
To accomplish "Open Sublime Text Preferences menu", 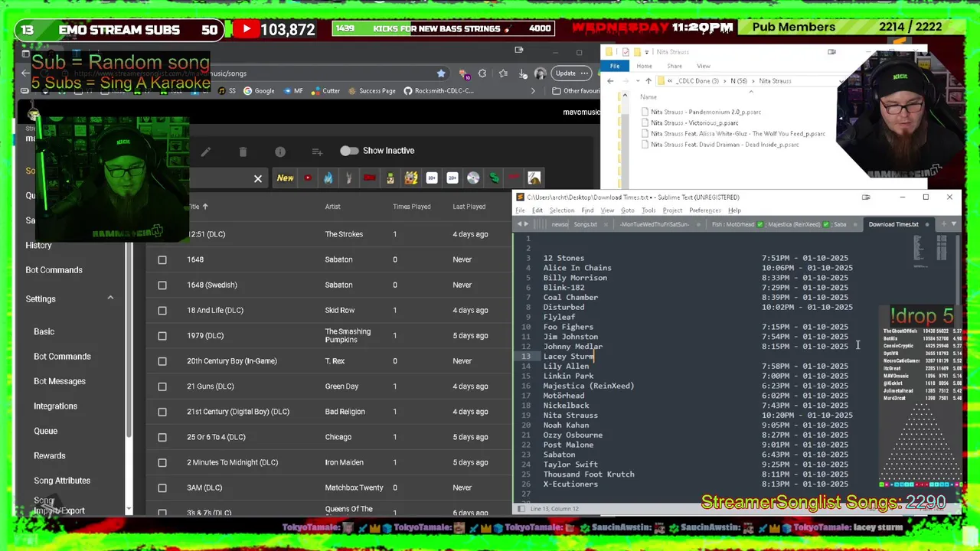I will pyautogui.click(x=704, y=210).
